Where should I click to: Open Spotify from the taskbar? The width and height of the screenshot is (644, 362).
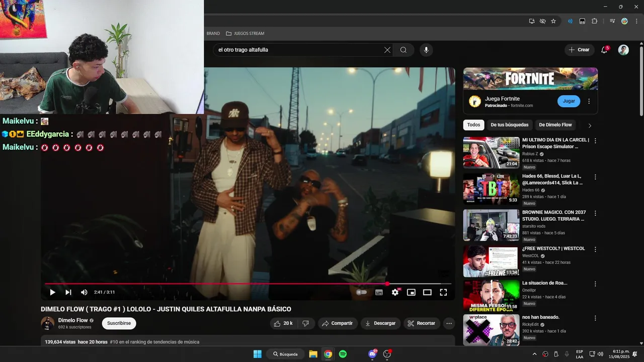tap(343, 354)
